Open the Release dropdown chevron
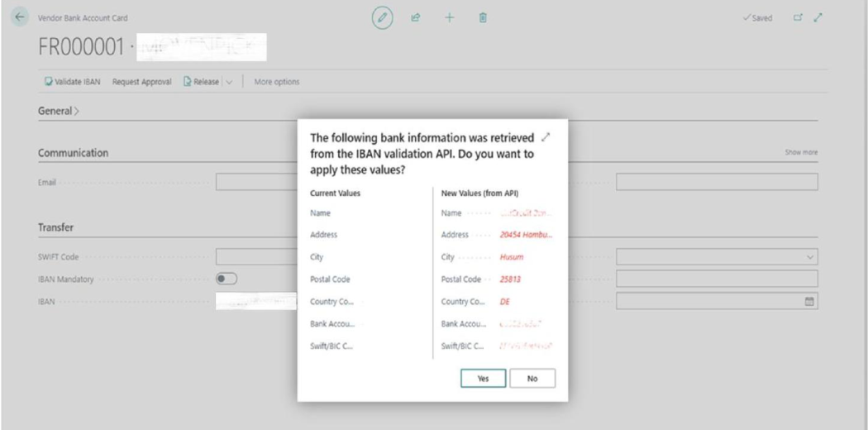The height and width of the screenshot is (430, 868). (x=229, y=82)
